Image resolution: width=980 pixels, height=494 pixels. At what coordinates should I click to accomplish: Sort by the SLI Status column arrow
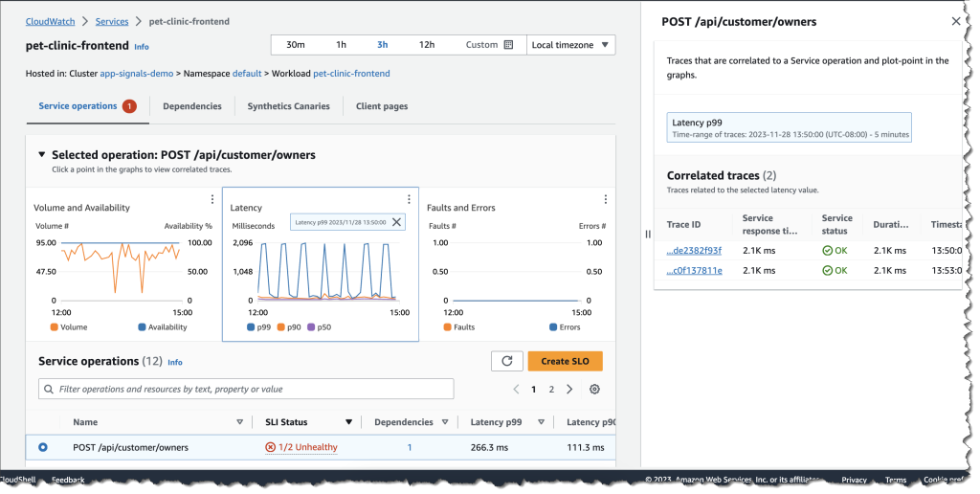pos(348,422)
